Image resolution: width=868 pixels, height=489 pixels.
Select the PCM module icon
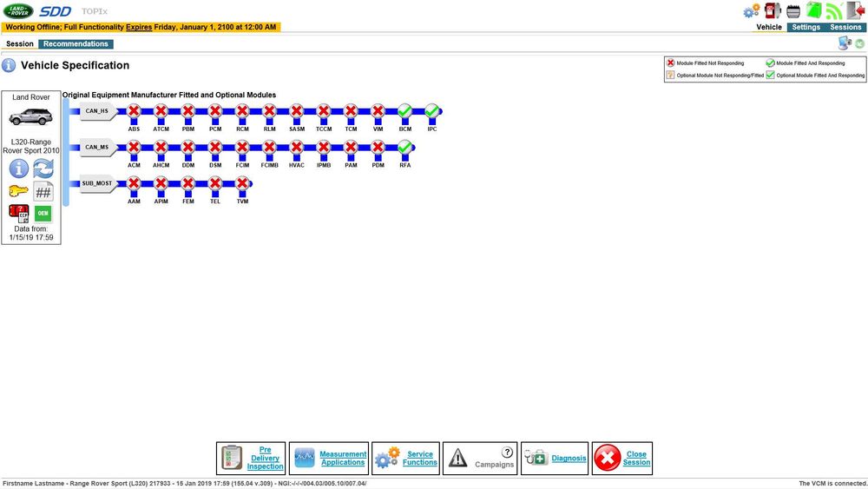pyautogui.click(x=214, y=111)
